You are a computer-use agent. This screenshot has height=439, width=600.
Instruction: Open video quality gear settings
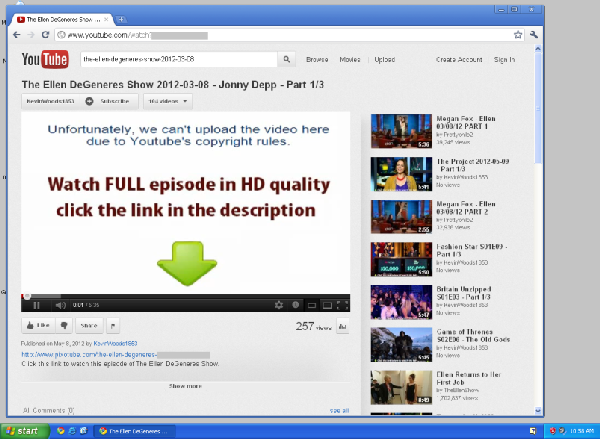pyautogui.click(x=279, y=305)
